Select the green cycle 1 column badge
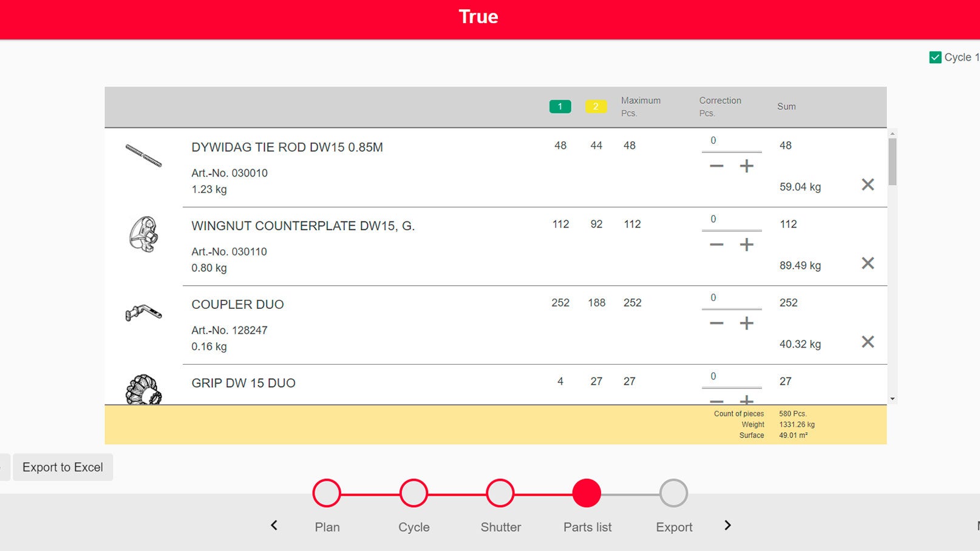The height and width of the screenshot is (551, 980). tap(560, 106)
